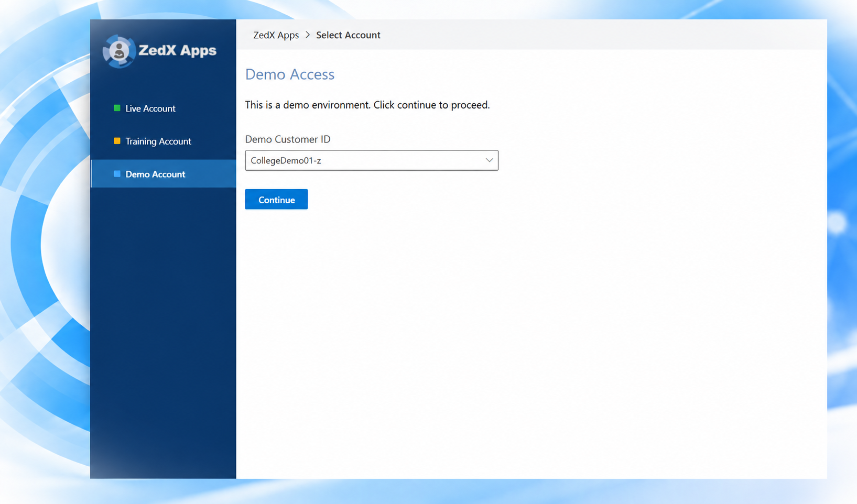Image resolution: width=857 pixels, height=504 pixels.
Task: Click the ZedX Apps title text in sidebar
Action: (177, 51)
